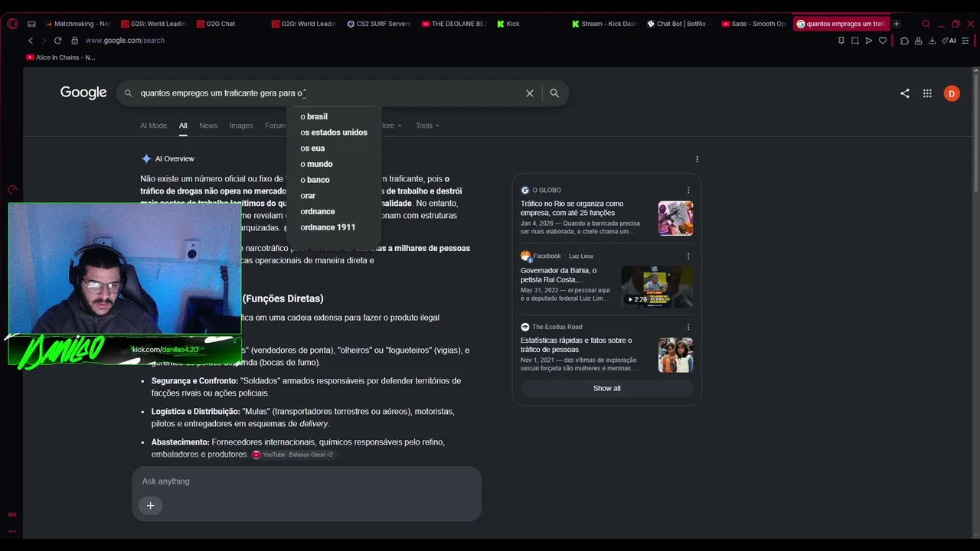Switch to the Kick tab
This screenshot has height=551, width=980.
[x=528, y=24]
